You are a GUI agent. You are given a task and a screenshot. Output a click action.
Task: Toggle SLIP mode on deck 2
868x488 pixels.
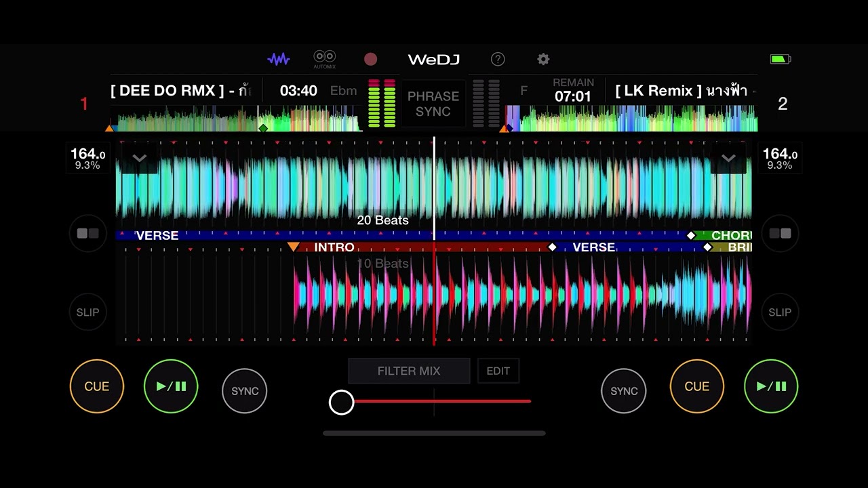(x=780, y=312)
